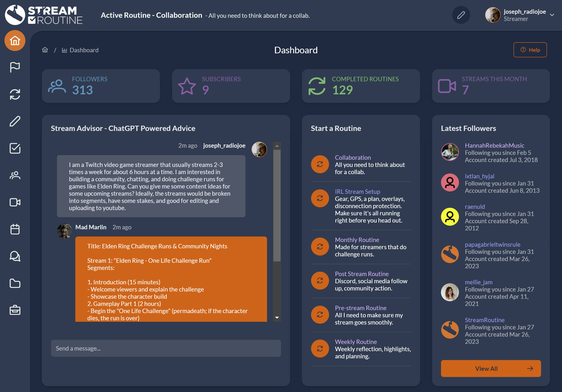The image size is (562, 392).
Task: Open the flag icon in sidebar
Action: [x=15, y=67]
